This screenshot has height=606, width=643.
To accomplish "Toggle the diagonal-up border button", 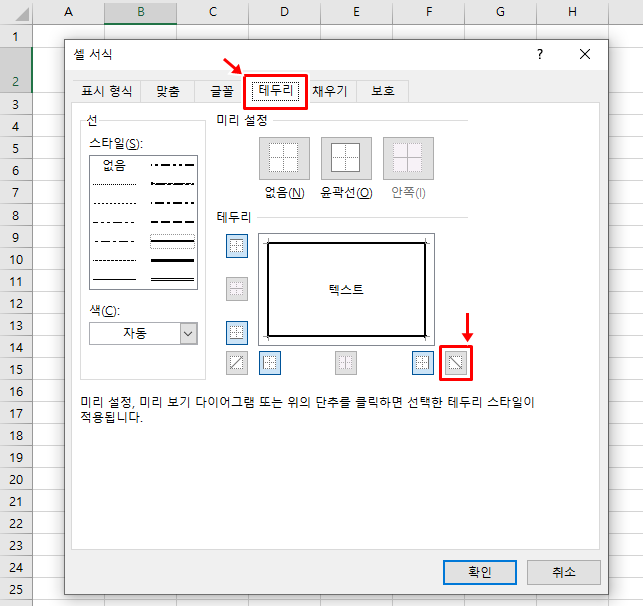I will tap(237, 363).
